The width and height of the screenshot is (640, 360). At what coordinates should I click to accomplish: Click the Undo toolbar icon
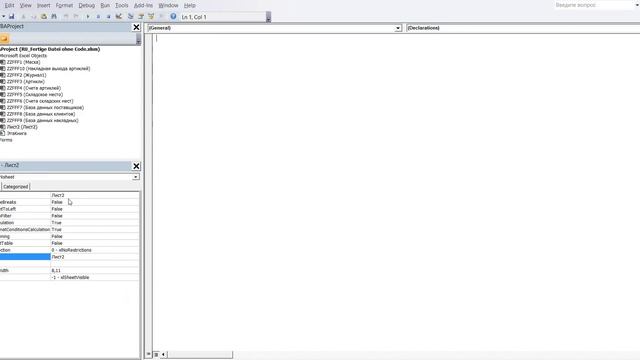point(66,17)
